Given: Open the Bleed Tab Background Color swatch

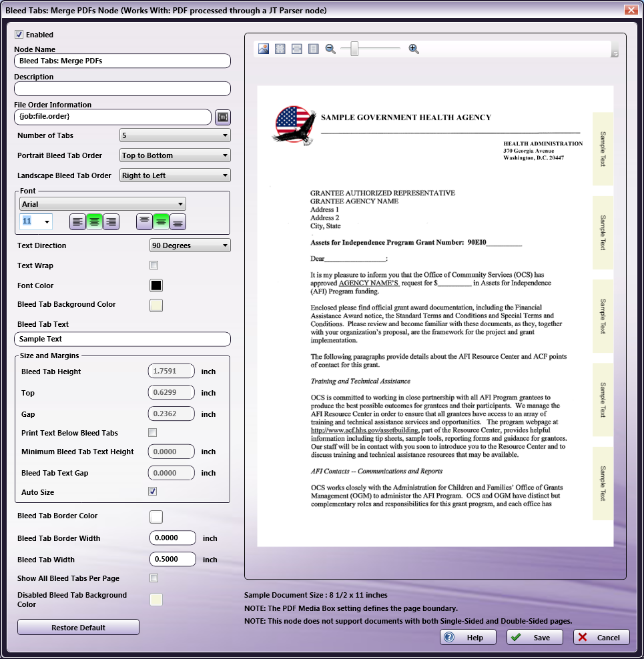Looking at the screenshot, I should pyautogui.click(x=156, y=305).
